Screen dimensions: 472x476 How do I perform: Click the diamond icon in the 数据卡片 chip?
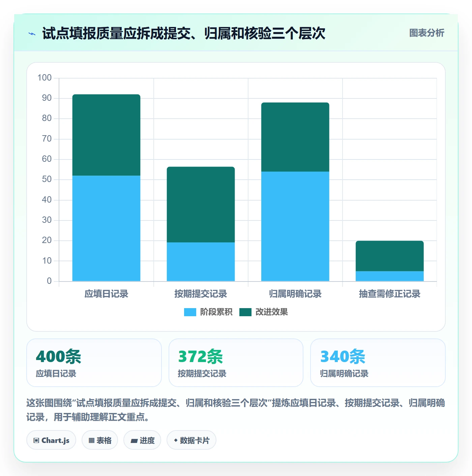176,440
